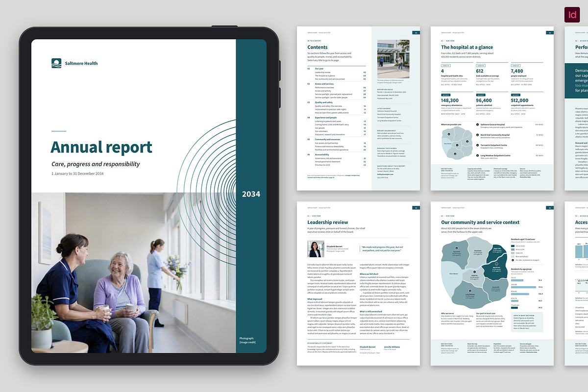Click 'Our part in local care' subheading
This screenshot has height=392, width=588.
(486, 314)
